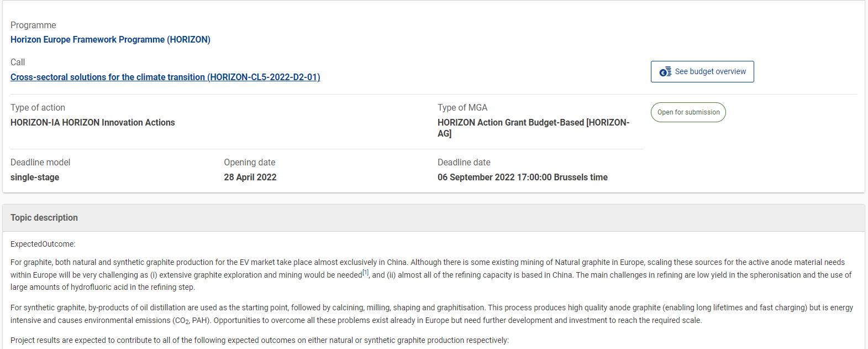The width and height of the screenshot is (868, 349).
Task: Select the deadline 06 September 2022 17:00:00 Brussels time
Action: coord(523,177)
